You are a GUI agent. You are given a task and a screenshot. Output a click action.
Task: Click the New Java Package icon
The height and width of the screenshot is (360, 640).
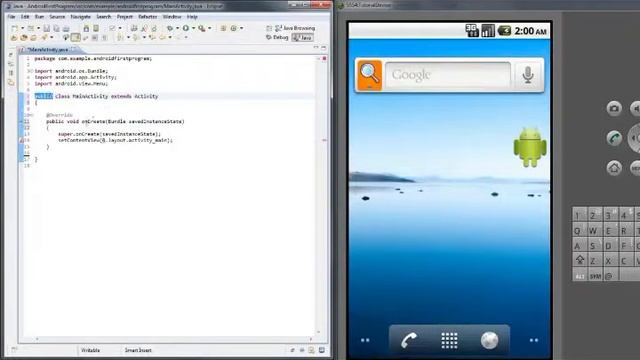tap(223, 28)
